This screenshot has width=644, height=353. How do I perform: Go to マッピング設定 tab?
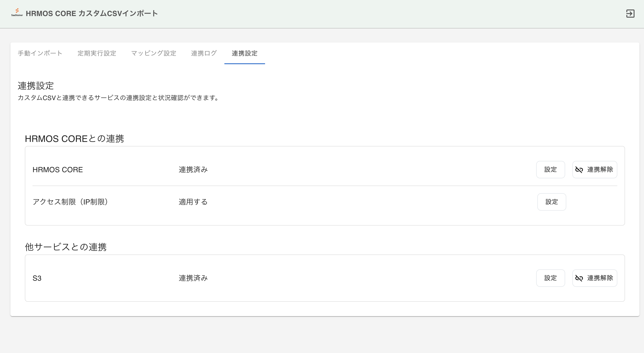tap(153, 53)
